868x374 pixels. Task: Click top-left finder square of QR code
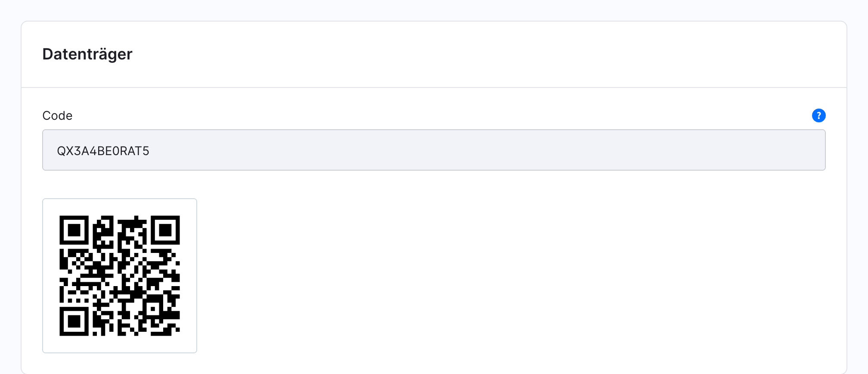74,231
